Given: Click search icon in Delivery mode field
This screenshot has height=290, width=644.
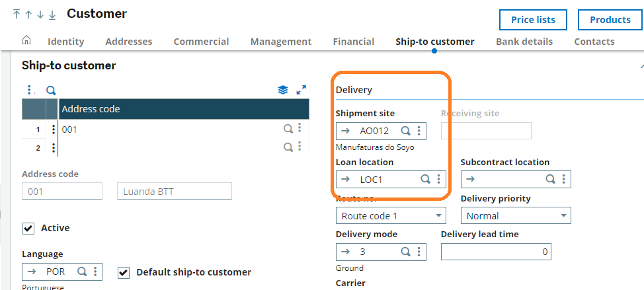Looking at the screenshot, I should [406, 252].
